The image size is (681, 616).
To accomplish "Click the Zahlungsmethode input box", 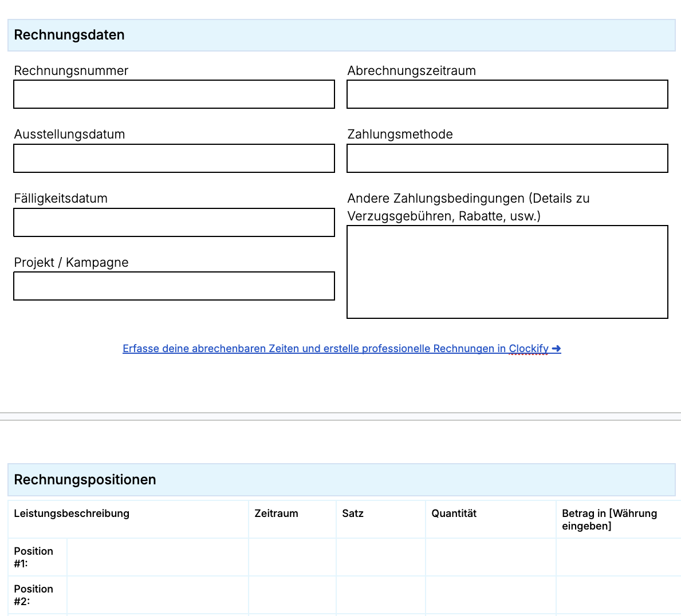I will (x=507, y=159).
